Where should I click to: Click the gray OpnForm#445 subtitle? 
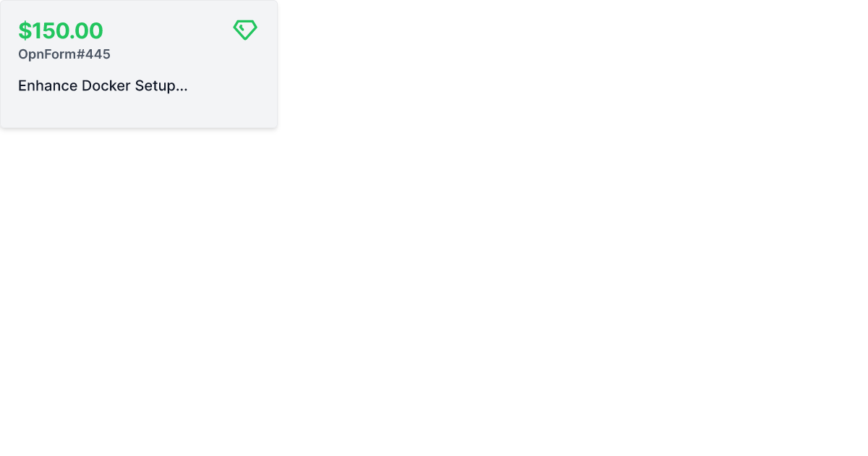pyautogui.click(x=64, y=54)
